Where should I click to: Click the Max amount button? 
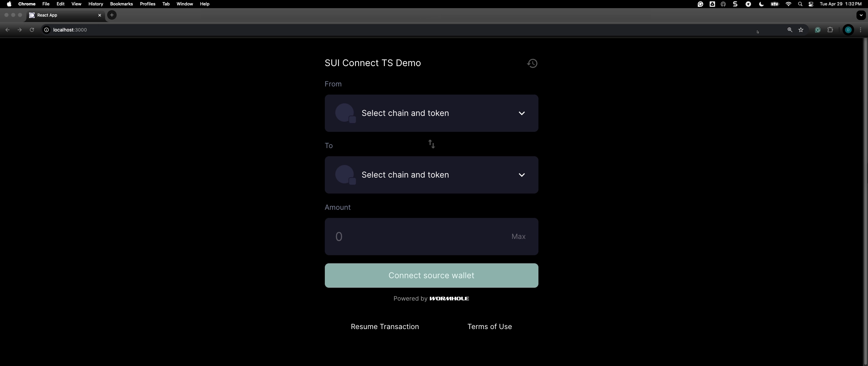[x=518, y=237]
